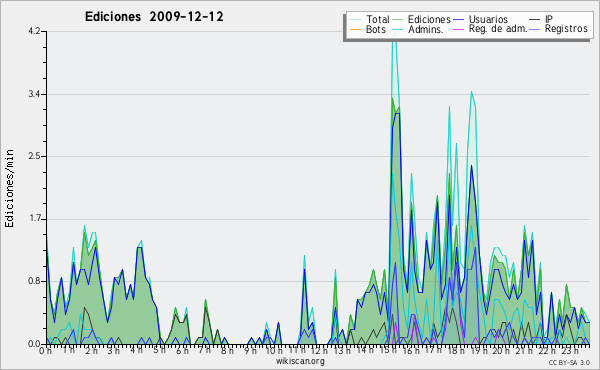Click the '0 h' x-axis label
The image size is (600, 370).
click(x=45, y=351)
